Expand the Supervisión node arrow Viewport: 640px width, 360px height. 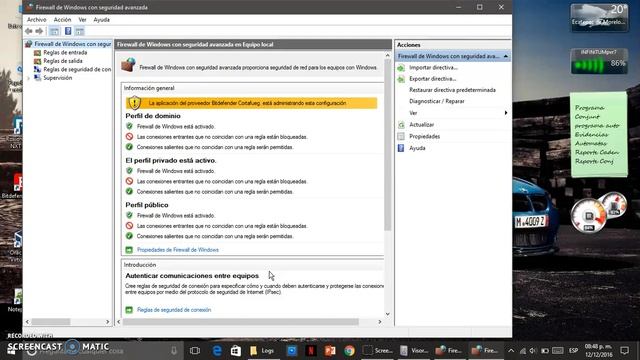coord(29,78)
